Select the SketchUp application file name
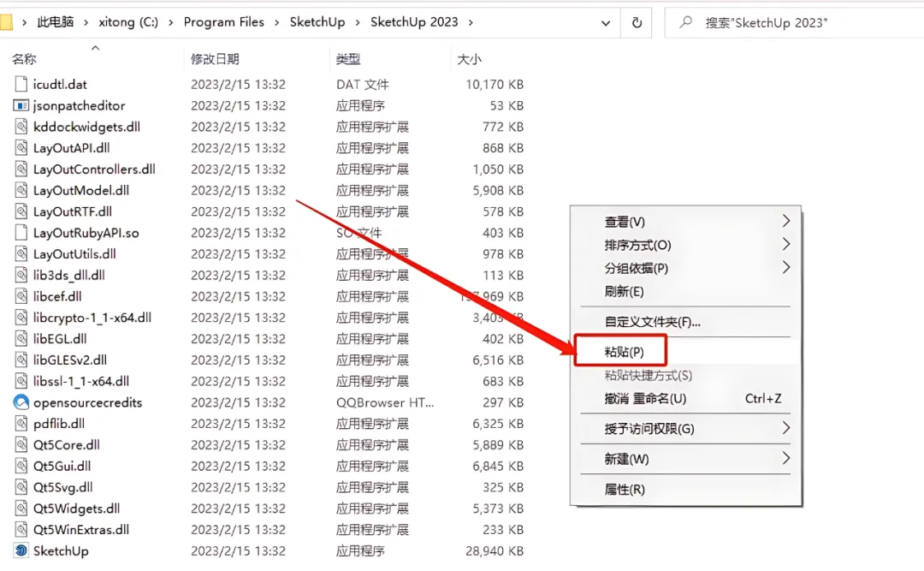Viewport: 924px width, 571px height. click(x=61, y=551)
